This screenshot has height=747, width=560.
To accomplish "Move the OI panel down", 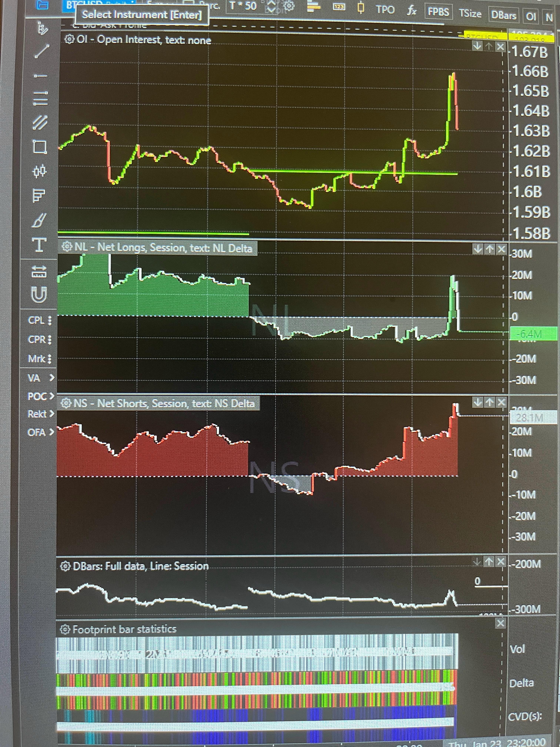I will [x=477, y=46].
